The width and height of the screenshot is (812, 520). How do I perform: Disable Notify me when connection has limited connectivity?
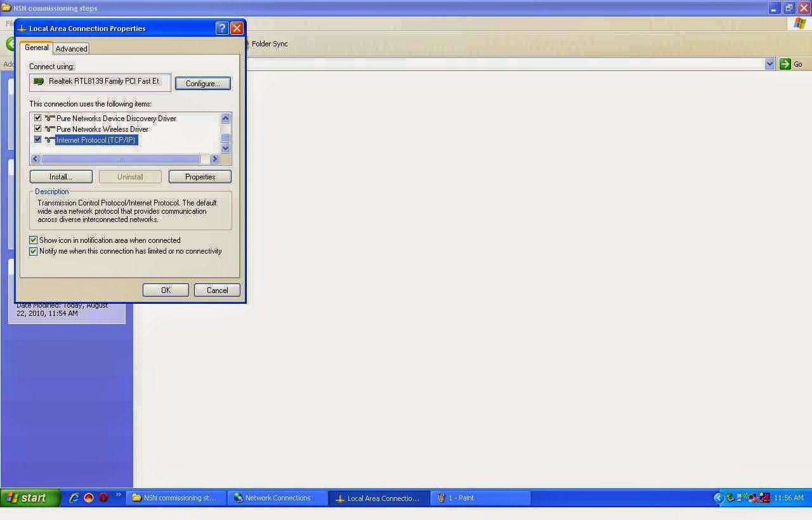click(33, 250)
